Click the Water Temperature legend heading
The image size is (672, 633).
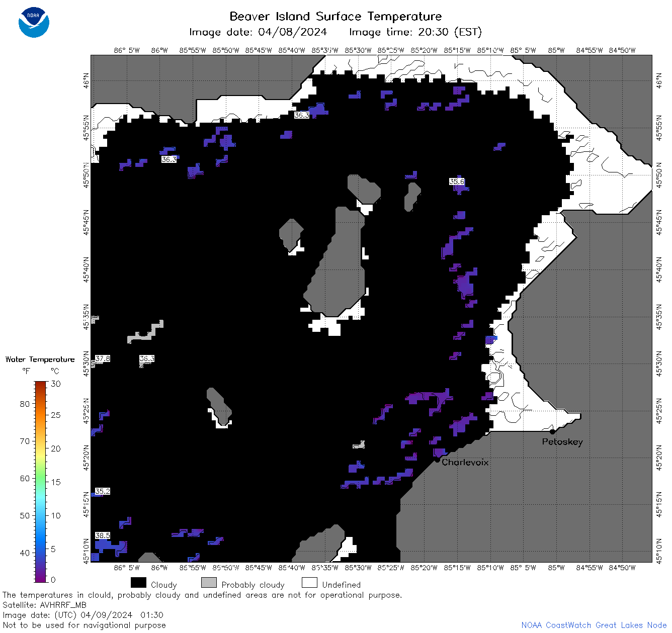tap(40, 359)
